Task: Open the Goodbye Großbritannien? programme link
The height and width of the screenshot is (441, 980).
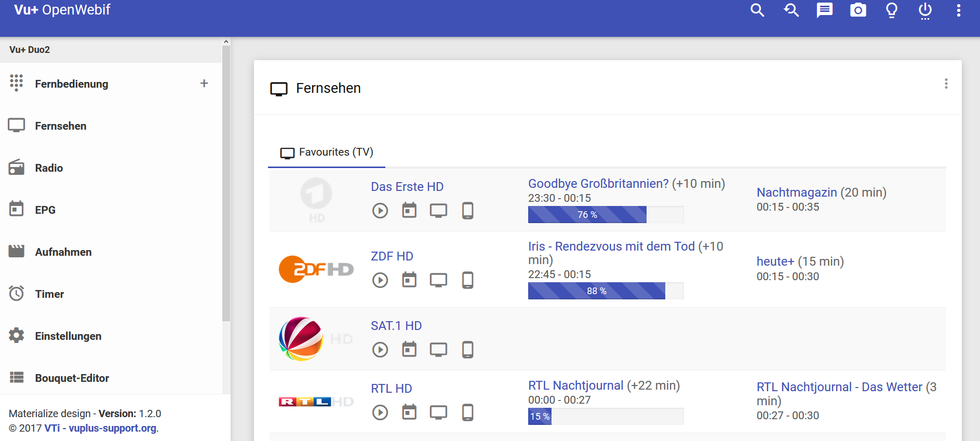Action: 598,184
